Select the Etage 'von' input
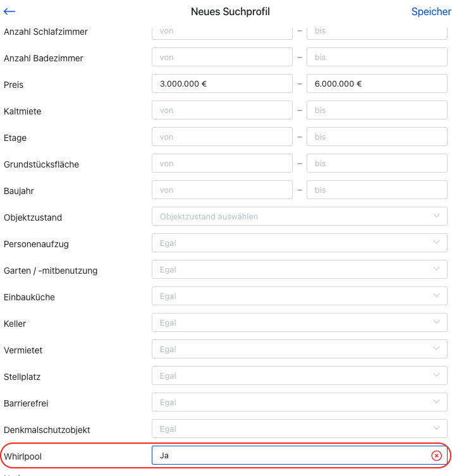The height and width of the screenshot is (476, 452). pos(222,137)
